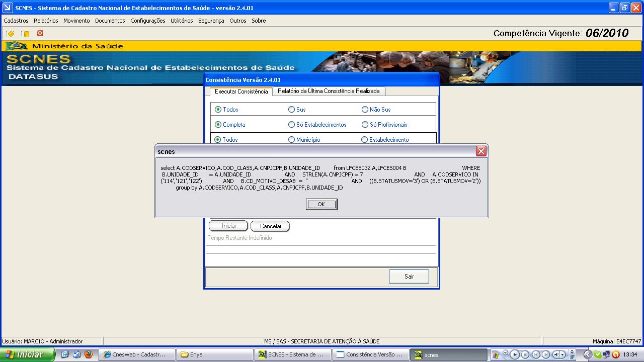Image resolution: width=644 pixels, height=362 pixels.
Task: Open the Cadastros menu
Action: tap(16, 21)
